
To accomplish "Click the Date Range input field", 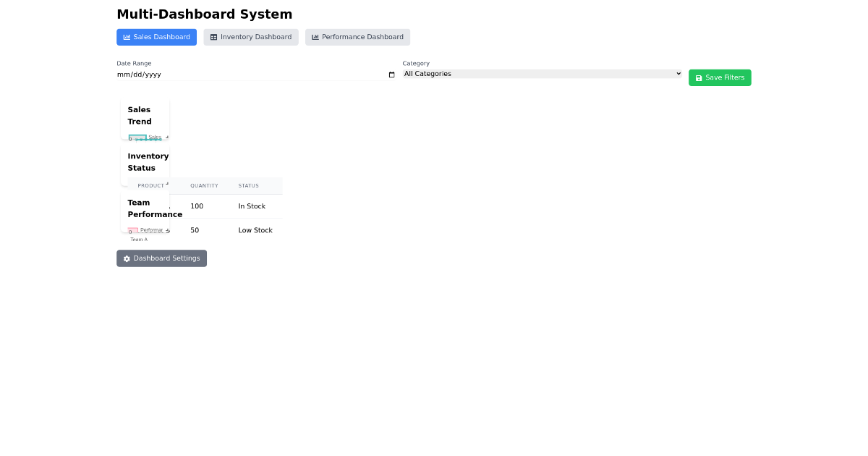I will pos(246,75).
